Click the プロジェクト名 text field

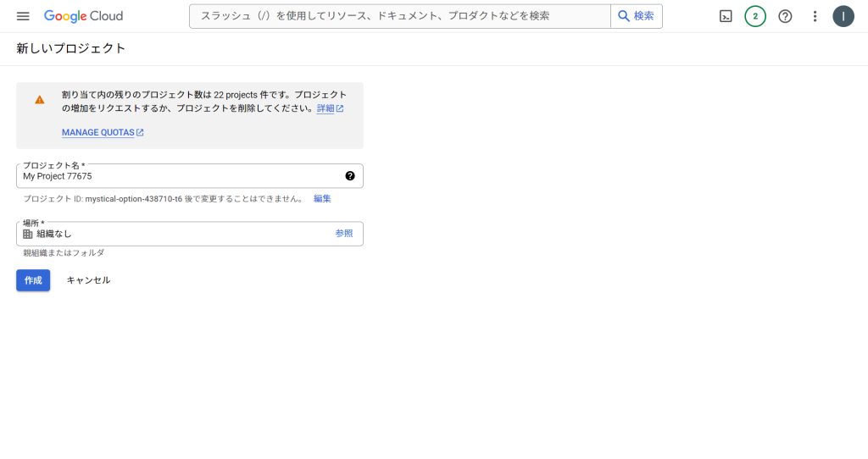pos(190,176)
